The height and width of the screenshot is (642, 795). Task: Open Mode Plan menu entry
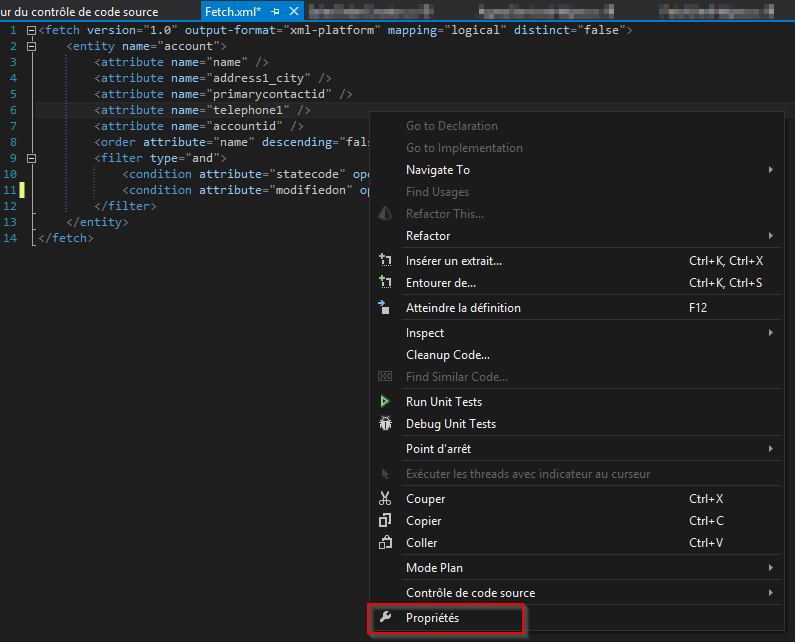[x=576, y=567]
